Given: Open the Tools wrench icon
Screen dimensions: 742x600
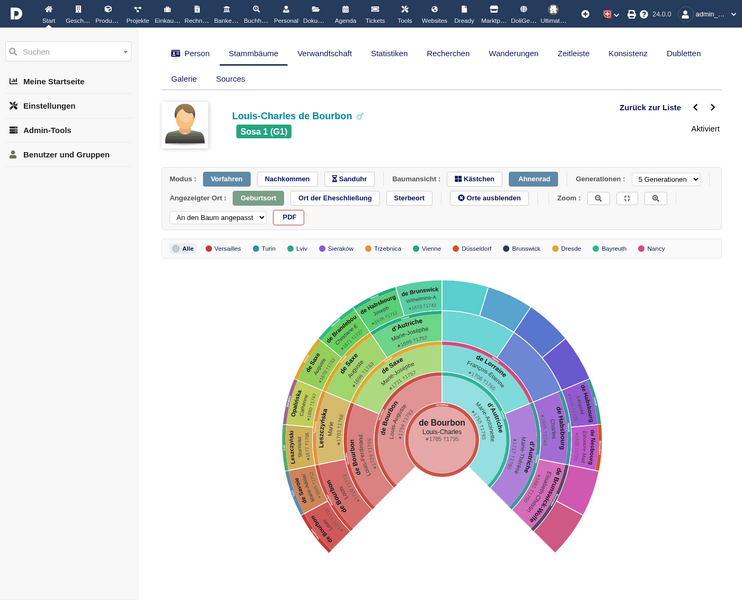Looking at the screenshot, I should (405, 9).
